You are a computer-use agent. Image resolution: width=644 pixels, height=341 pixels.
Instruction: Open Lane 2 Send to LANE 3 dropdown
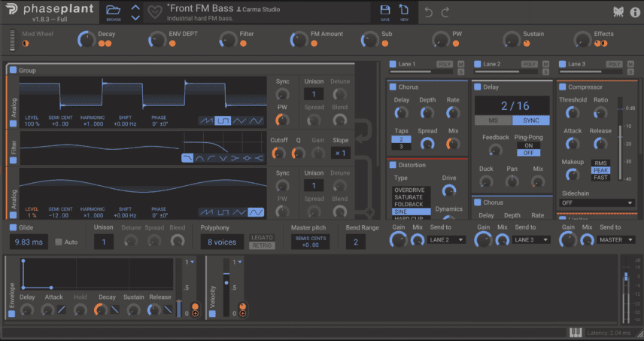point(531,239)
